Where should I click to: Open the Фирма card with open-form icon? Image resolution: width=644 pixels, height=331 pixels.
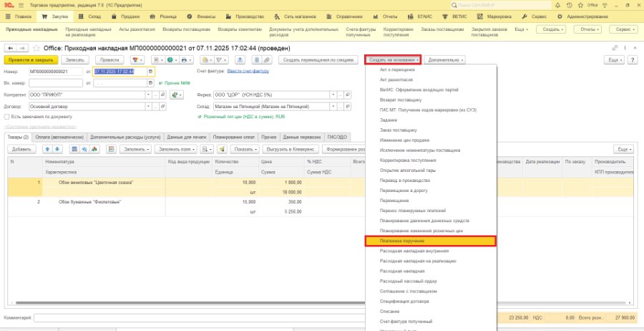click(348, 95)
